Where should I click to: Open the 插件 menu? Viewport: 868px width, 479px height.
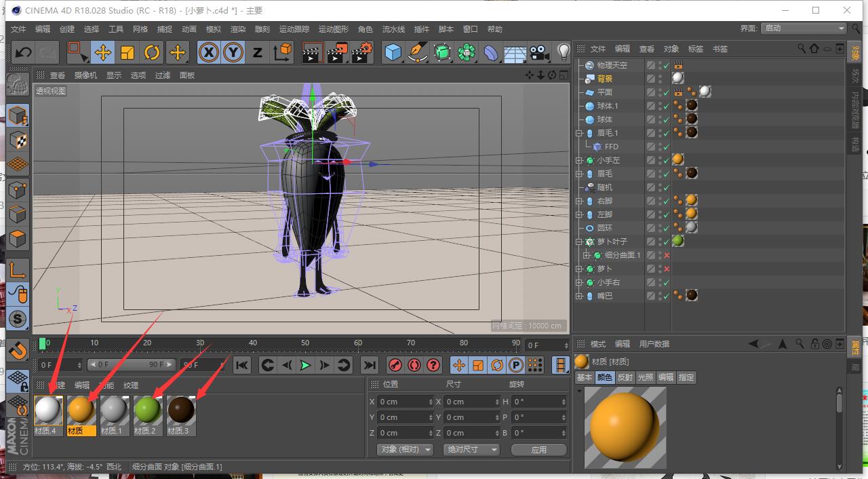point(422,29)
